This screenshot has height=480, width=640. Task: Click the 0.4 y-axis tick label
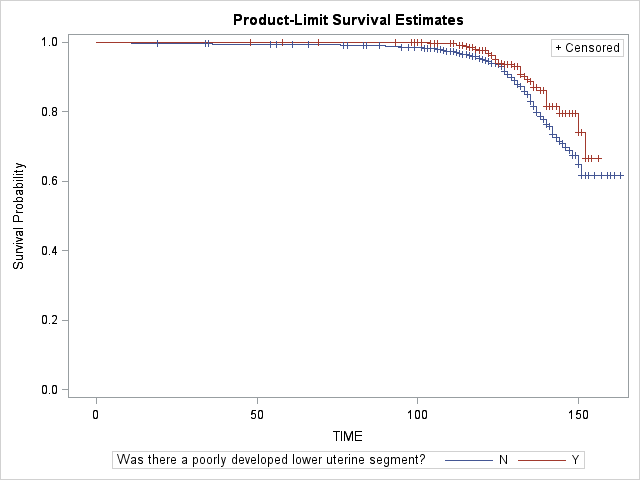click(x=46, y=250)
